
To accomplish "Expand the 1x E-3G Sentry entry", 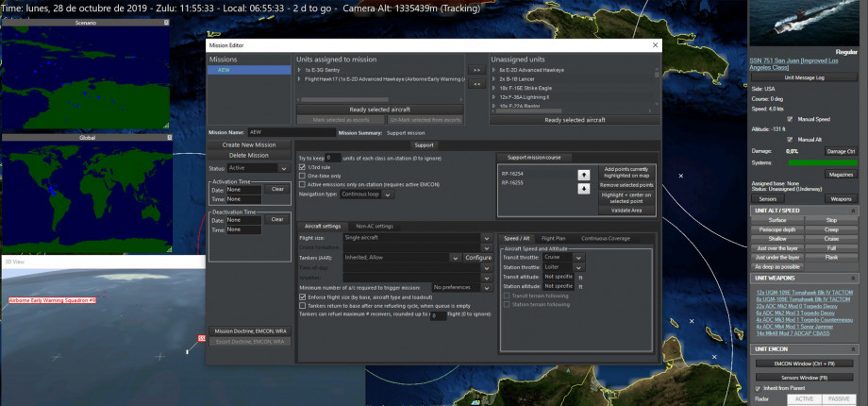I will coord(299,71).
